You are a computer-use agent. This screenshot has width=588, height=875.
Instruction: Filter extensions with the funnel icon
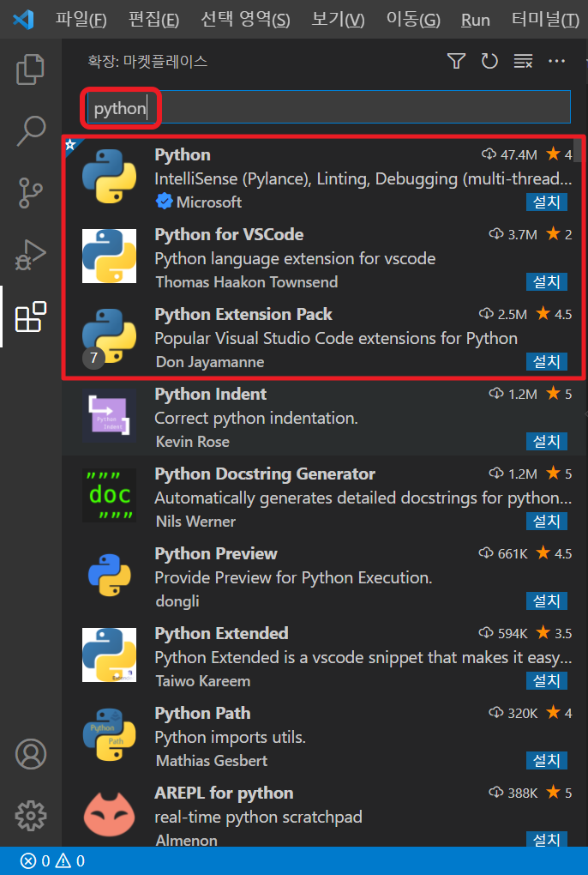457,61
